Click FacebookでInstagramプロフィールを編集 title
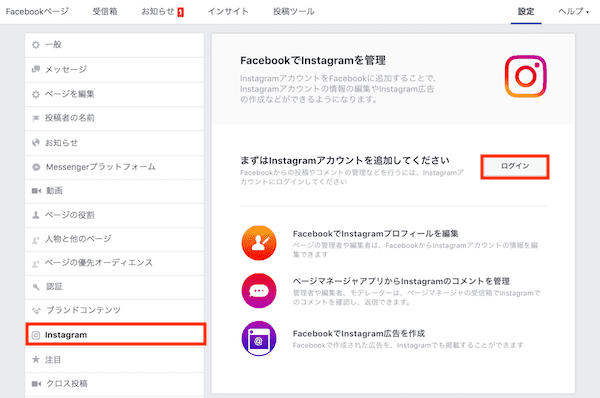 tap(375, 233)
